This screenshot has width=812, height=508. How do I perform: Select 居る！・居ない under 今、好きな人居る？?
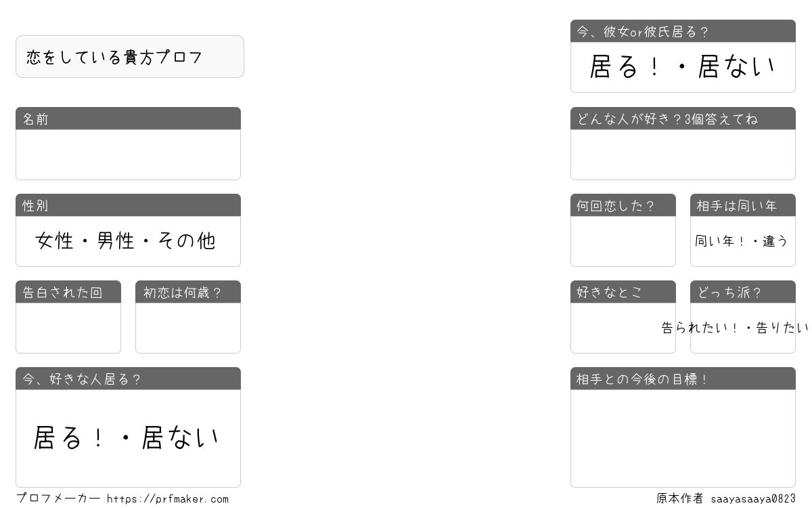click(127, 438)
